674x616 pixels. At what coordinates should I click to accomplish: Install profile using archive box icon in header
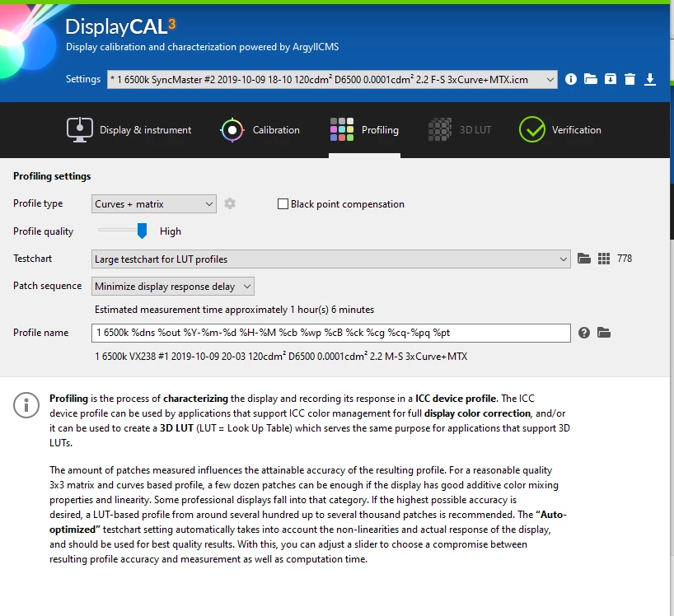610,79
